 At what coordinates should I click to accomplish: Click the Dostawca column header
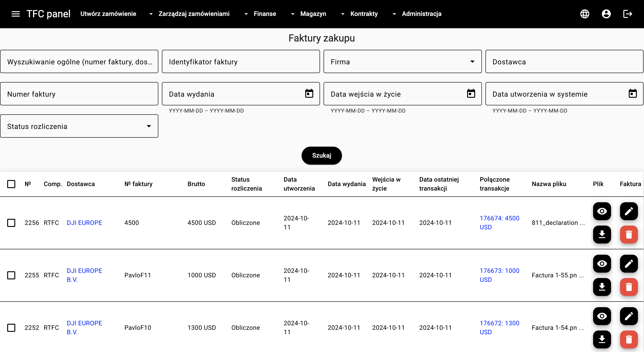(81, 184)
